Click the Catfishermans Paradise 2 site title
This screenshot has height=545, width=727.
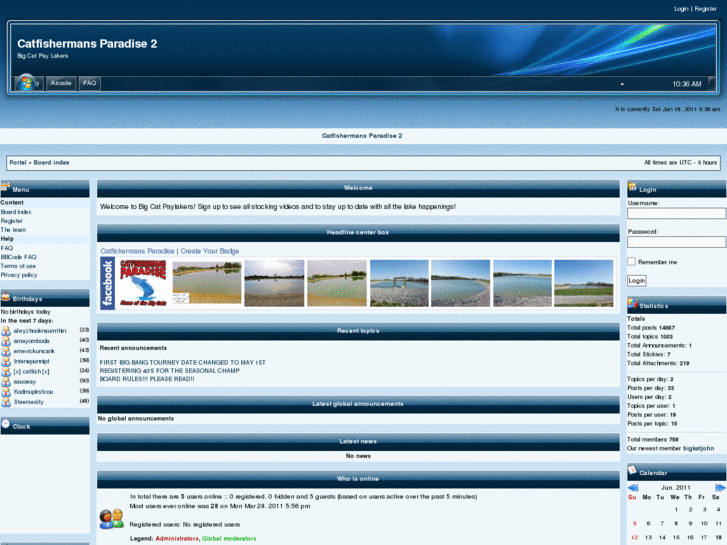[x=87, y=44]
